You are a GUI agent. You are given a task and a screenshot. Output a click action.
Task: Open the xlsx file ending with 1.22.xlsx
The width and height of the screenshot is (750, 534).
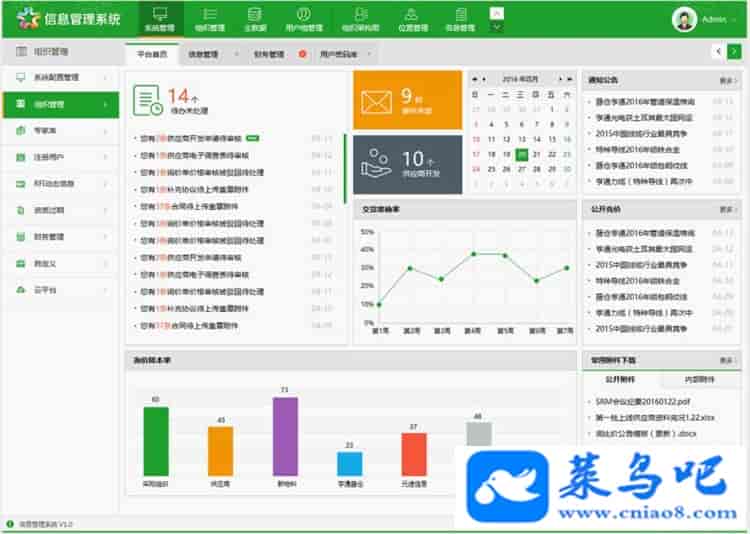655,418
